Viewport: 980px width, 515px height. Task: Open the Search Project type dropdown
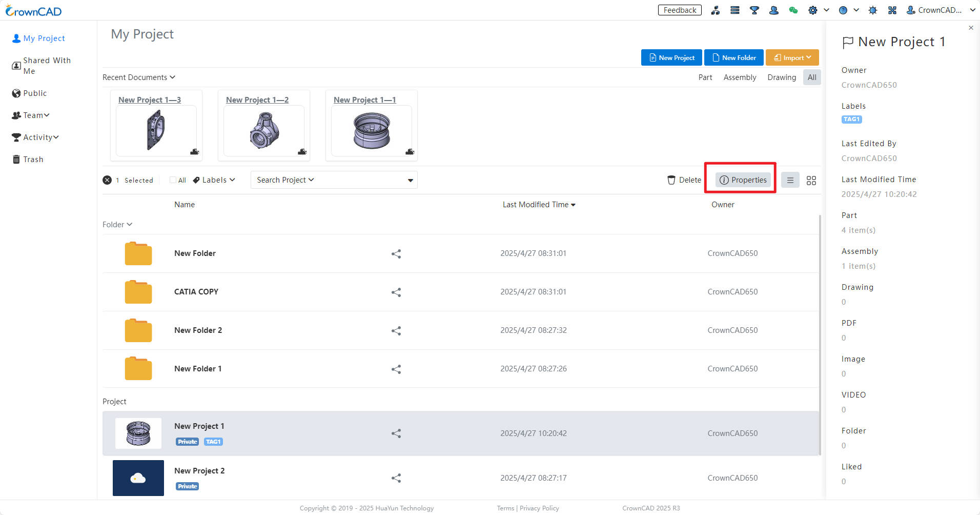[285, 180]
